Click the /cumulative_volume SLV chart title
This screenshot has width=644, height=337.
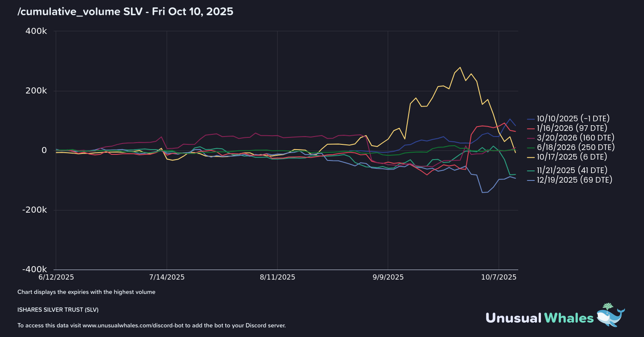(125, 12)
